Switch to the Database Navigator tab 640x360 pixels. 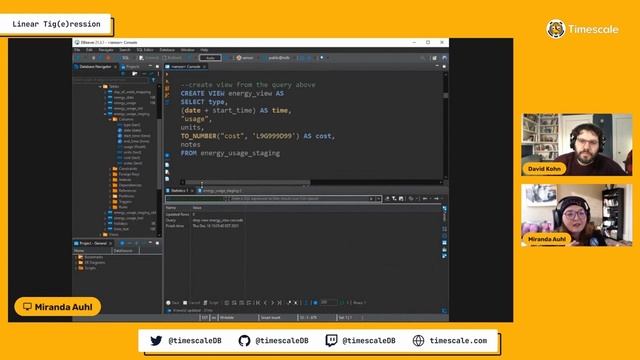(95, 67)
